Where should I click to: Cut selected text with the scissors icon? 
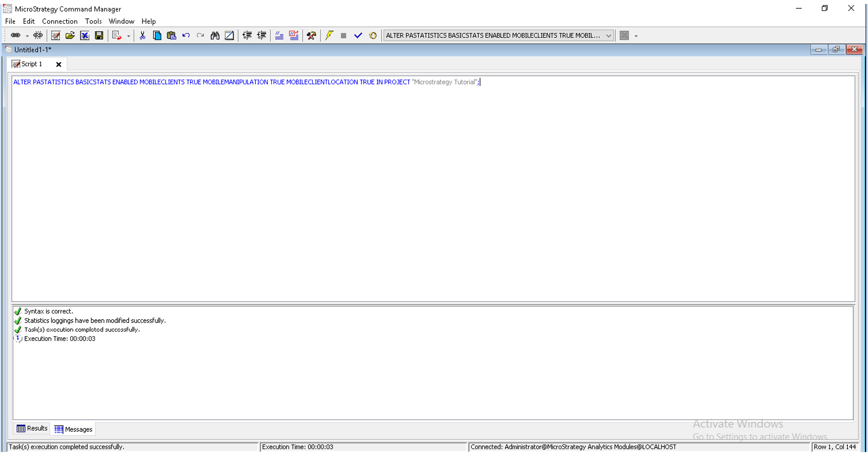[143, 36]
